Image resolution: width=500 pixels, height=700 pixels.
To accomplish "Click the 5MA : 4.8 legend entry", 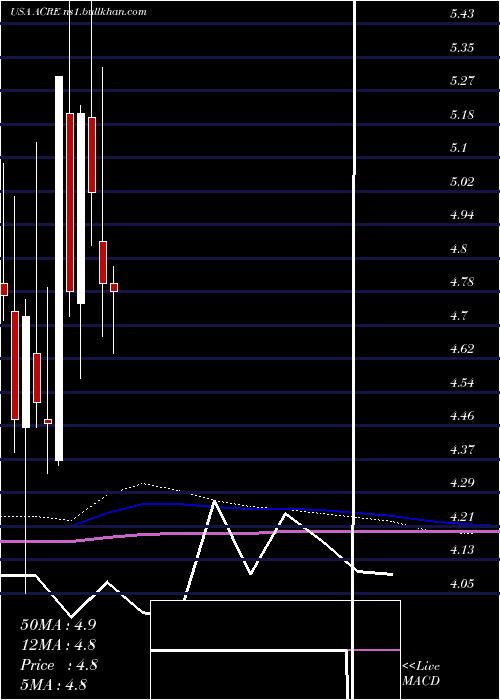I will (x=54, y=684).
